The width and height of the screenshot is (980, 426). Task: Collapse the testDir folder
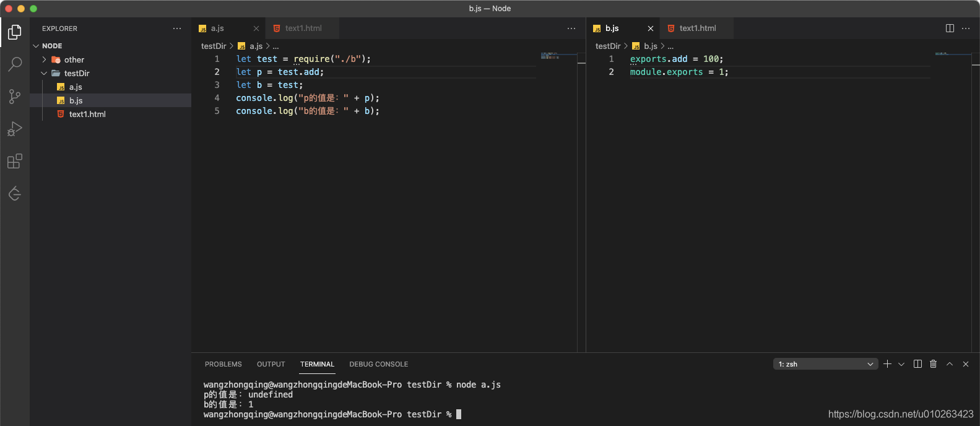click(x=110, y=73)
